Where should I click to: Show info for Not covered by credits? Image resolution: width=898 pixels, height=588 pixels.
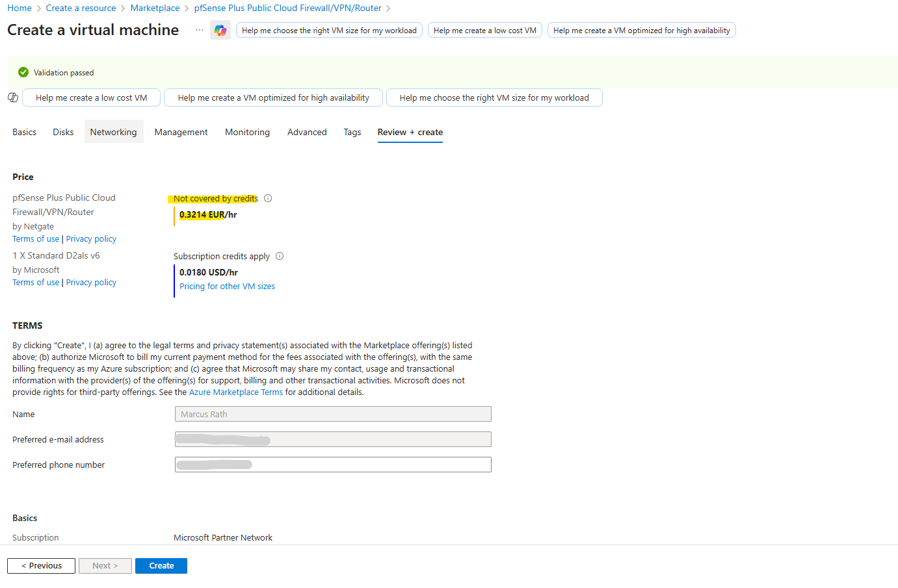[268, 198]
